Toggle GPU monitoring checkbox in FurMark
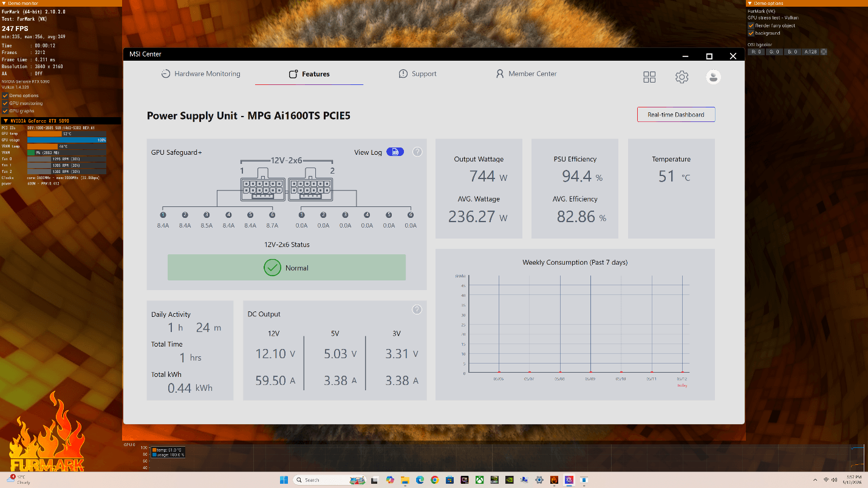The width and height of the screenshot is (868, 488). (x=5, y=103)
